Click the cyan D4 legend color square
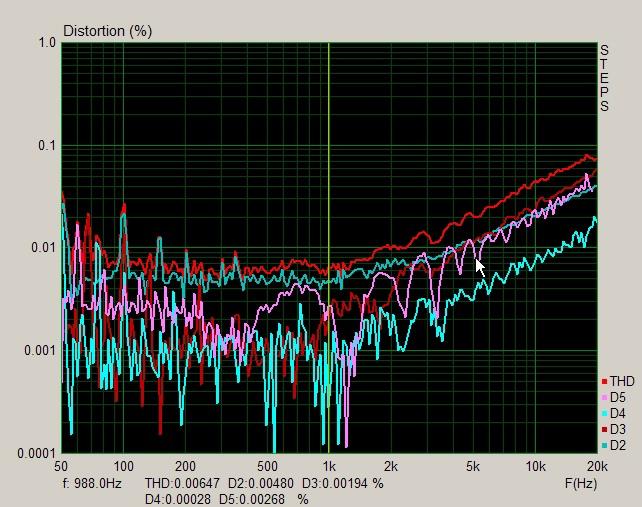This screenshot has width=642, height=507. (x=604, y=414)
